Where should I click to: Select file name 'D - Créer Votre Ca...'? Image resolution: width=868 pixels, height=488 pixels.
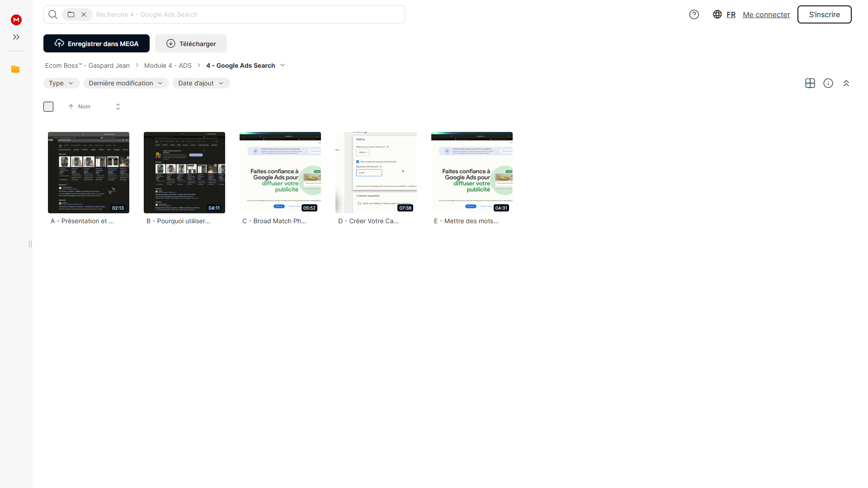(x=368, y=221)
